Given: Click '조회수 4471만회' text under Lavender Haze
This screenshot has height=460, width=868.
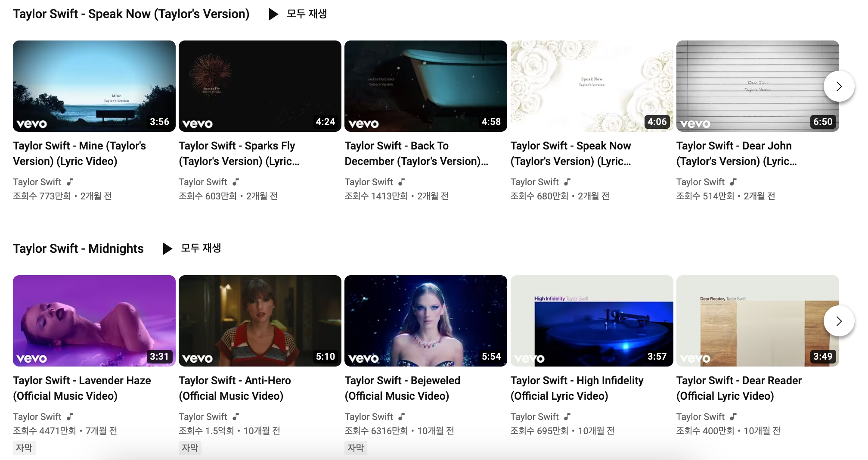Looking at the screenshot, I should pos(44,431).
